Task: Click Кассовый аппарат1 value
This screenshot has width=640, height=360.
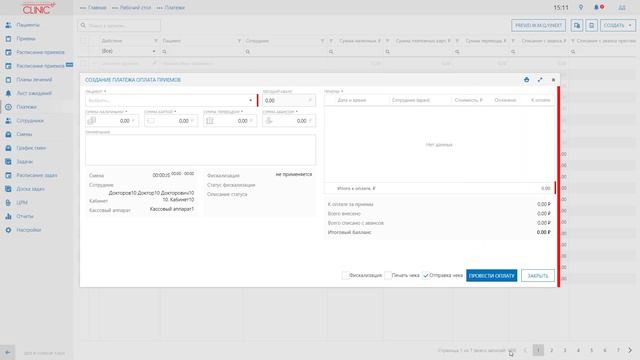Action: coord(171,209)
